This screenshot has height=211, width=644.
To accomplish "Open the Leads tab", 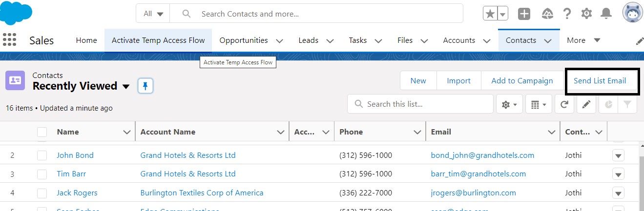I will point(309,40).
